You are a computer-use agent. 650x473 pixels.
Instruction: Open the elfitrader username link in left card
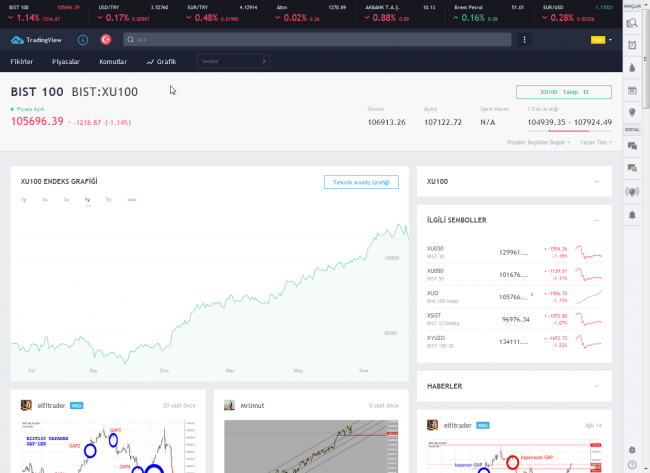[51, 405]
